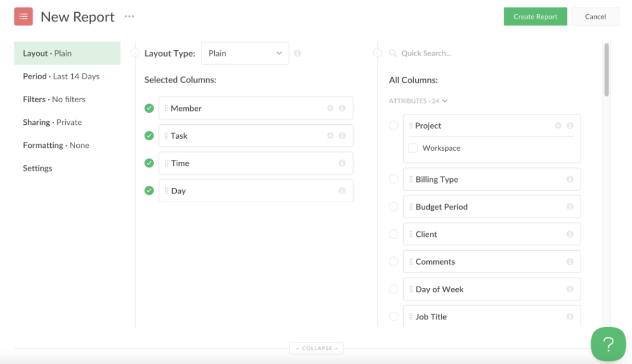Enable the Workspace checkbox under Project

click(415, 148)
